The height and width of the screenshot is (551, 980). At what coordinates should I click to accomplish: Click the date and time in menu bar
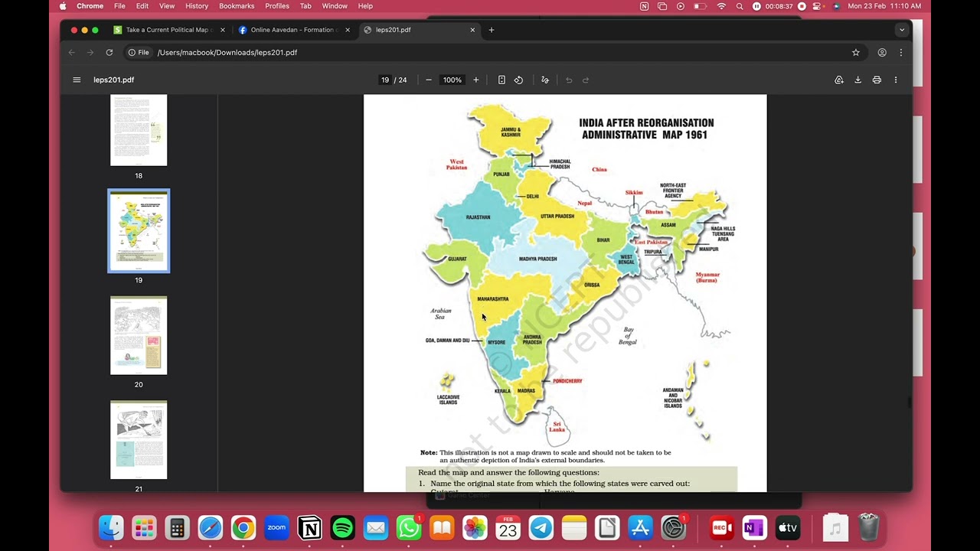pos(884,6)
